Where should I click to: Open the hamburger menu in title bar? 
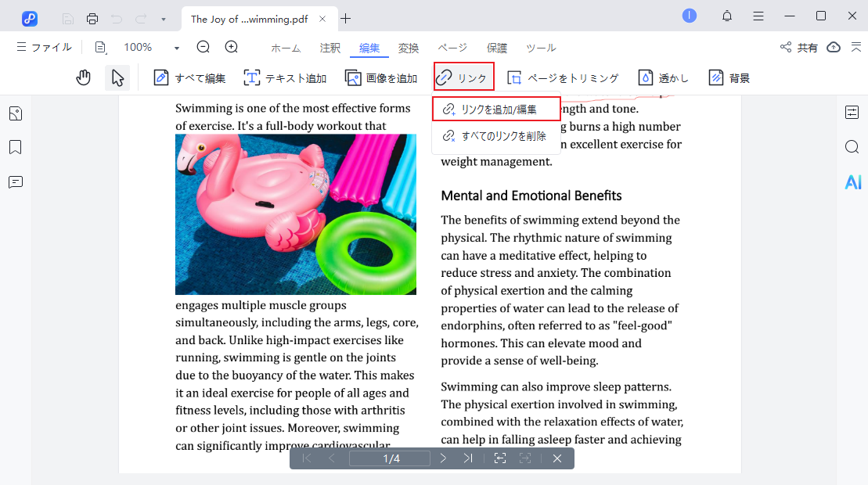point(758,16)
